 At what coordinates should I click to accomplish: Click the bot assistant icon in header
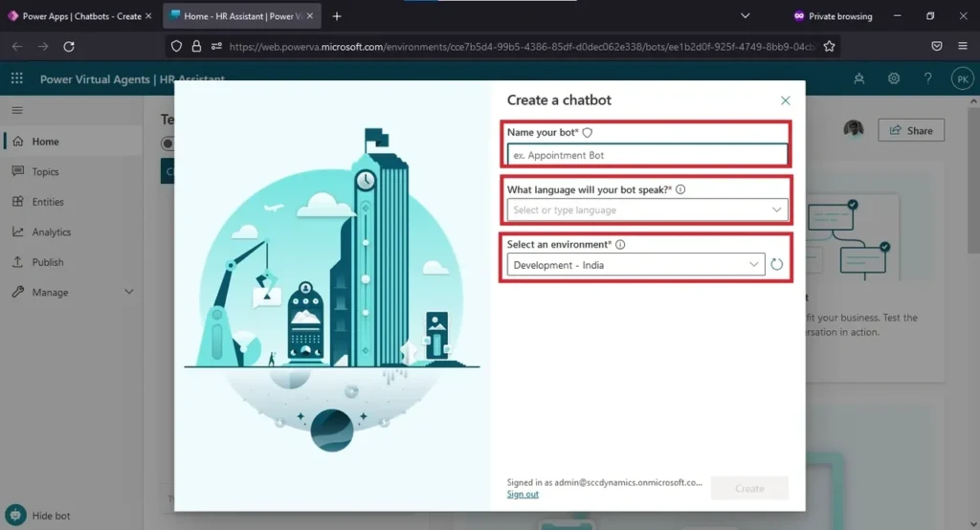[859, 78]
